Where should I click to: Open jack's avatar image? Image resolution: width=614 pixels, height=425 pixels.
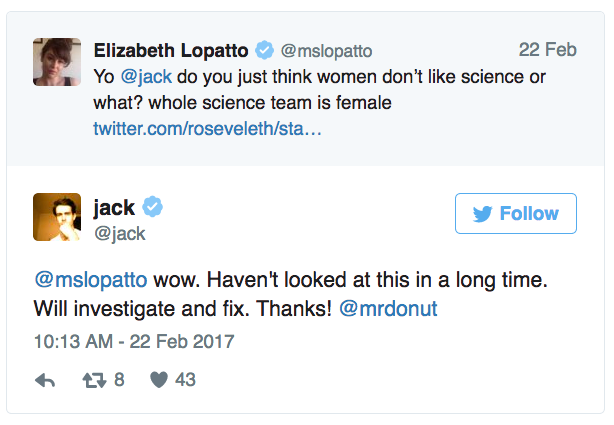pyautogui.click(x=57, y=216)
